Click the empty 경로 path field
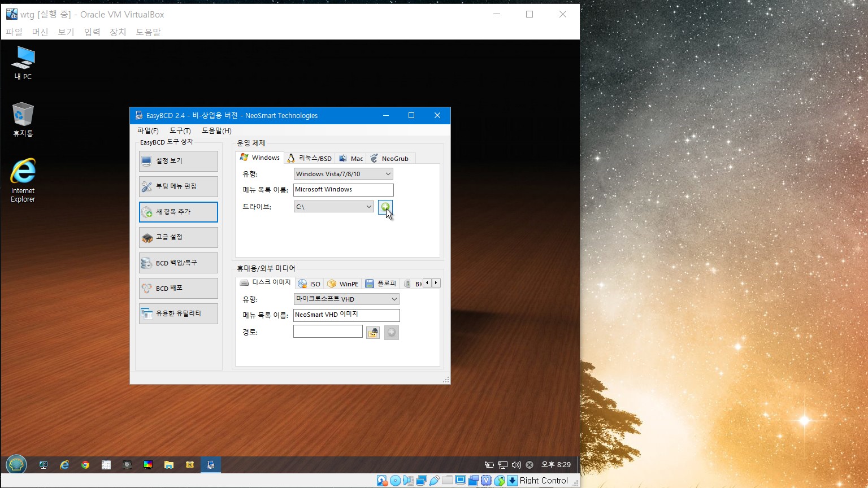Viewport: 868px width, 488px height. 328,332
